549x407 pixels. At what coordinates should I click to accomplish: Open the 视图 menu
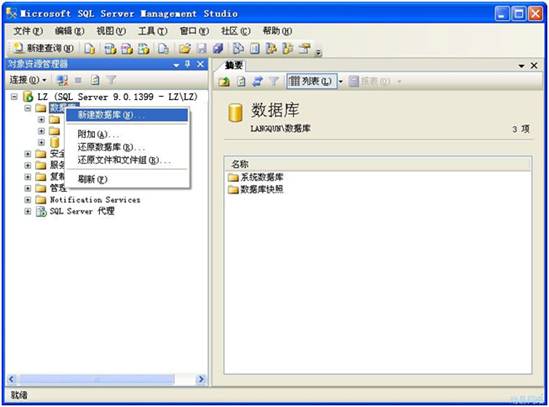[111, 31]
